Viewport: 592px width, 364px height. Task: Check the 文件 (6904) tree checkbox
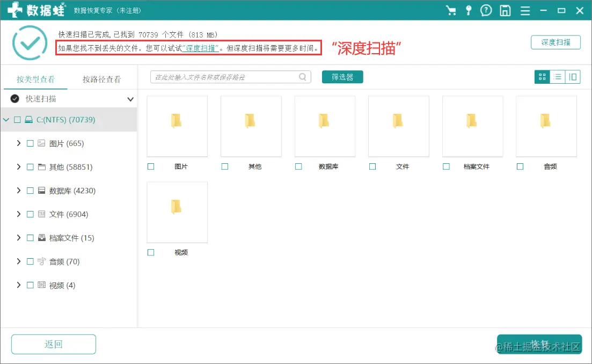30,214
